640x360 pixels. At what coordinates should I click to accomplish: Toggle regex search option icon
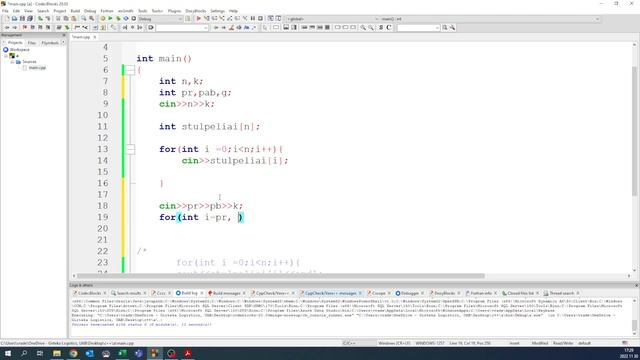(254, 28)
